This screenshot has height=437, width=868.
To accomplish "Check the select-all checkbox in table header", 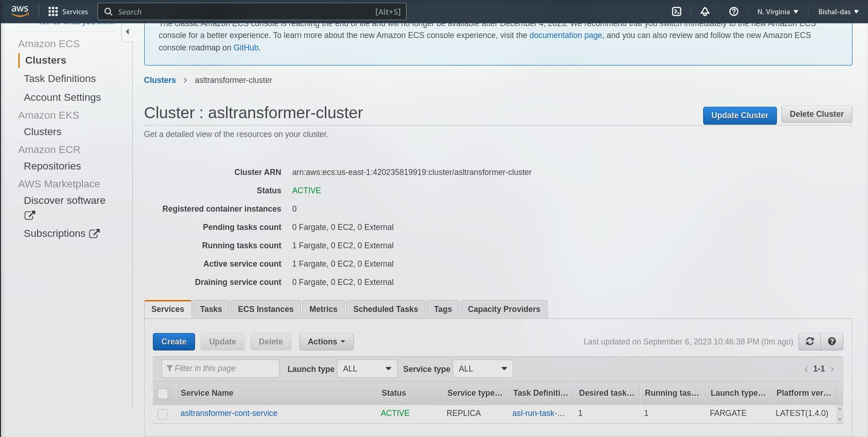I will (163, 393).
